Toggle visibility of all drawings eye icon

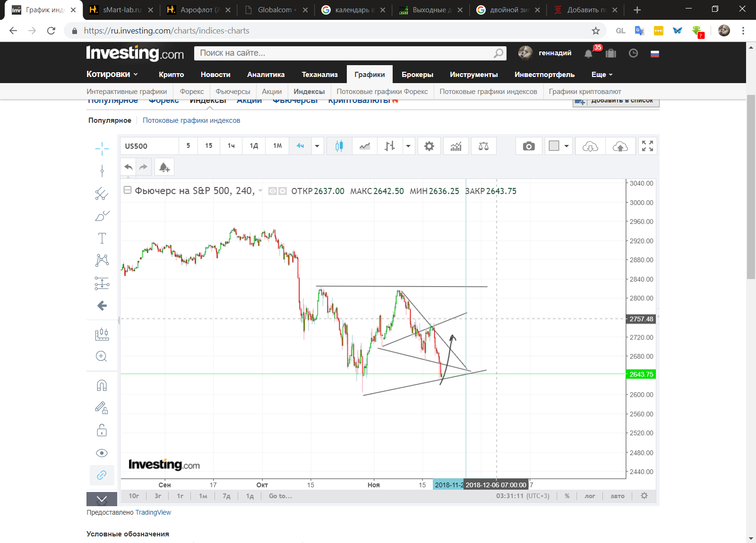click(x=102, y=453)
